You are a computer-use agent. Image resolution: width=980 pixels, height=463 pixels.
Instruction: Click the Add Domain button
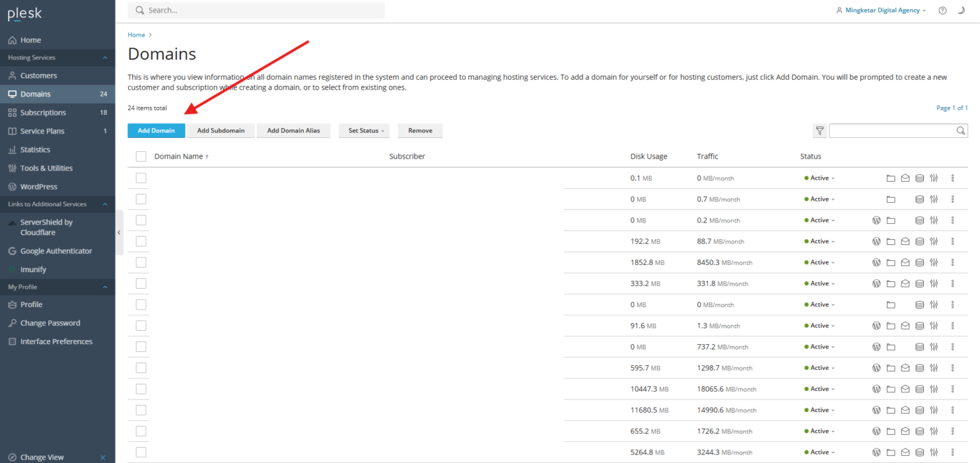coord(156,131)
